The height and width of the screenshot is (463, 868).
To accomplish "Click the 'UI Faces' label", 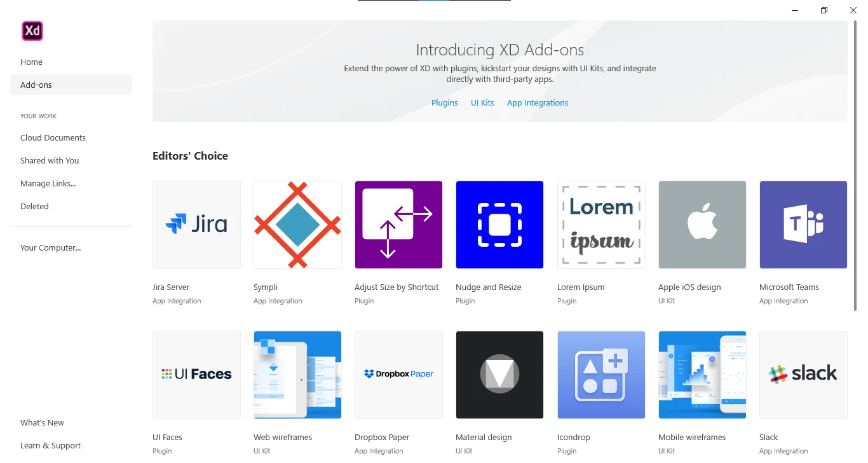I will pos(167,437).
